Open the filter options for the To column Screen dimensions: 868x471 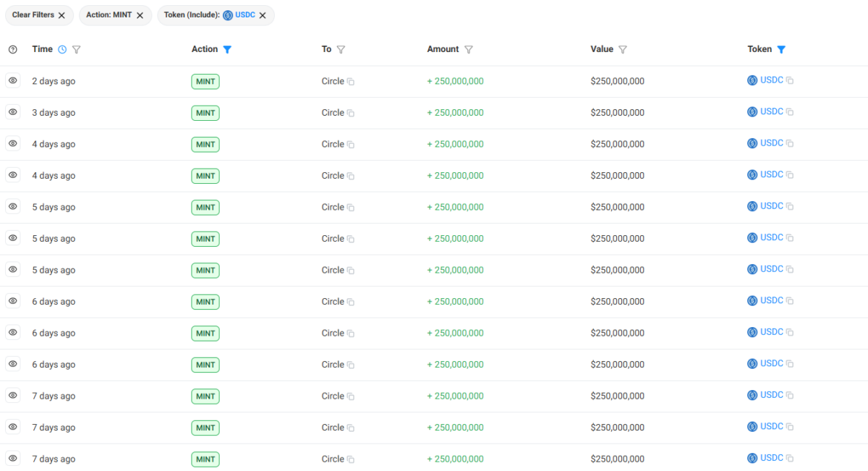(x=342, y=48)
